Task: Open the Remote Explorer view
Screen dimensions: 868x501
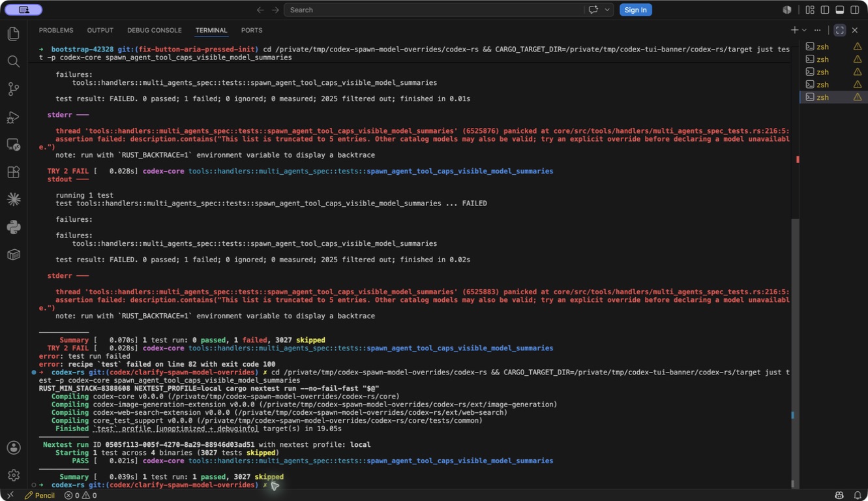Action: point(13,145)
